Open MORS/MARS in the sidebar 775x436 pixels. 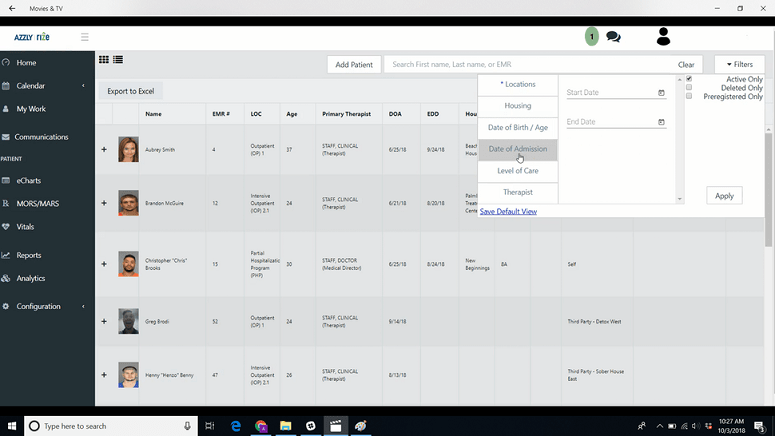click(37, 204)
